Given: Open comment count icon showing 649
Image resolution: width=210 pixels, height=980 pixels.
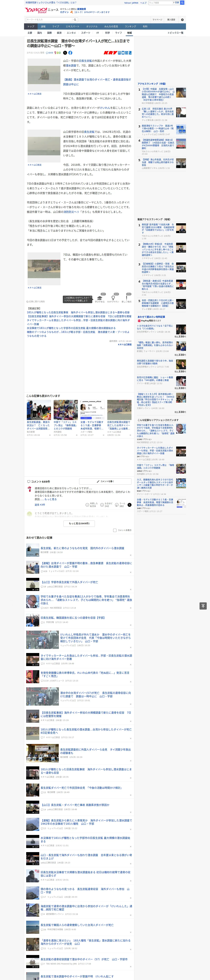Looking at the screenshot, I should (x=50, y=53).
